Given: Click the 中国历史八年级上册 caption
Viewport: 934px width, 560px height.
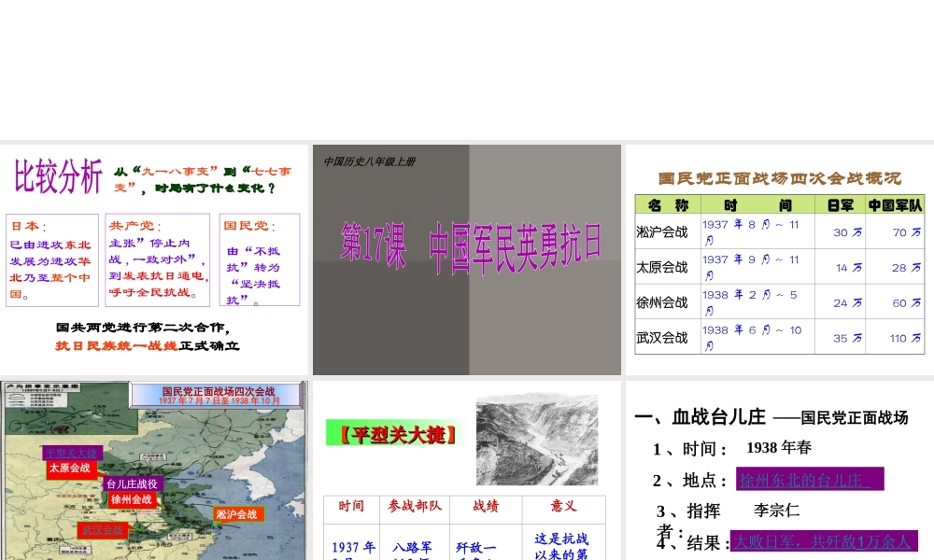Looking at the screenshot, I should (369, 161).
